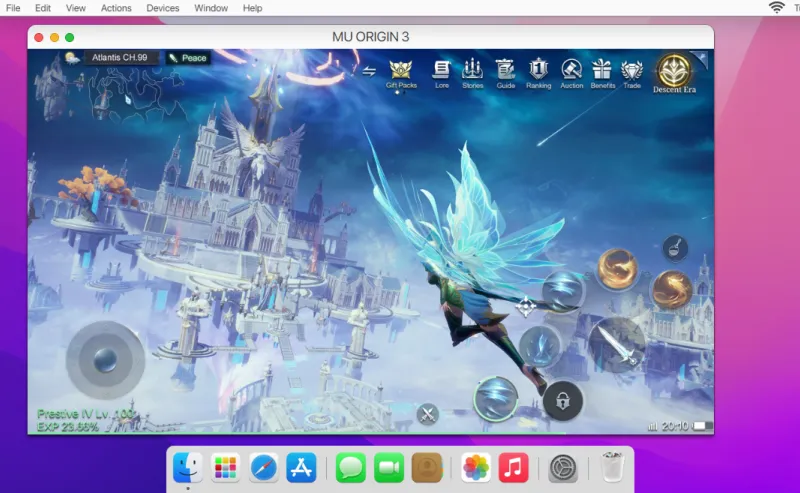
Task: Open App Store from the dock
Action: [x=301, y=467]
